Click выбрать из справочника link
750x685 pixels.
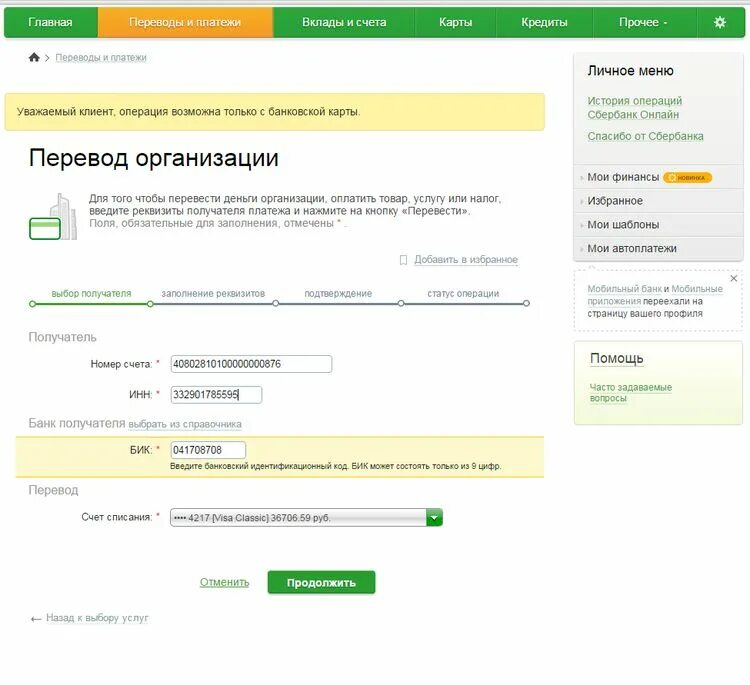coord(185,424)
